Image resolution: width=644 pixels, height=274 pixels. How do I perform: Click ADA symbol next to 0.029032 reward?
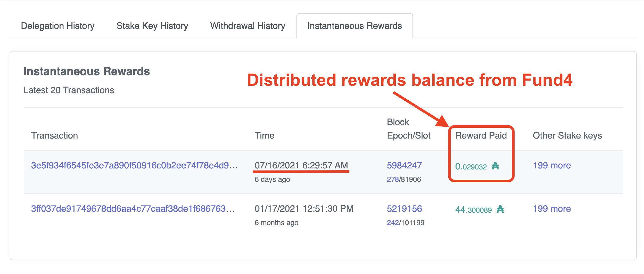[x=495, y=166]
